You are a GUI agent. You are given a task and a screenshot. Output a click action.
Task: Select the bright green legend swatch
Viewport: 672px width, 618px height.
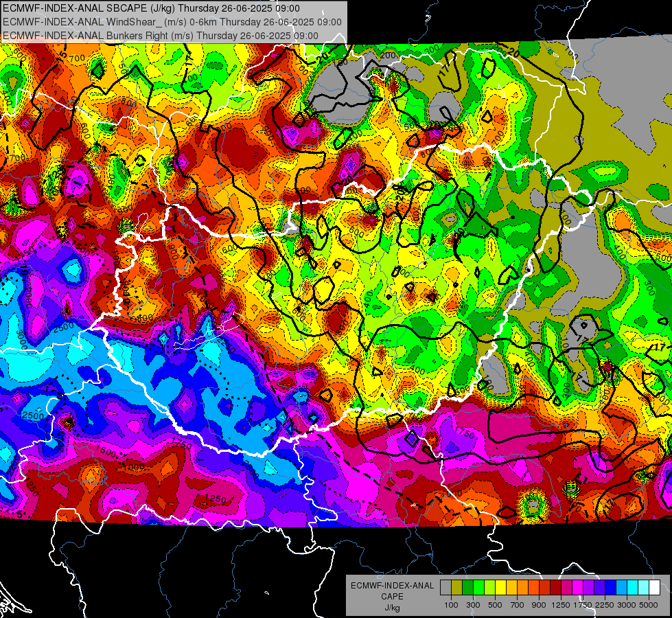point(478,588)
